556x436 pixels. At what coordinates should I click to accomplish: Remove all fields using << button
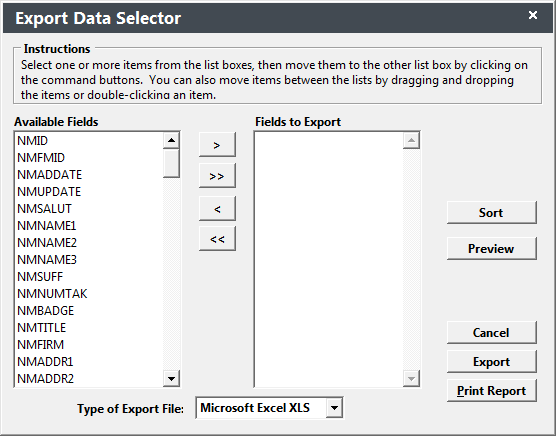click(217, 239)
